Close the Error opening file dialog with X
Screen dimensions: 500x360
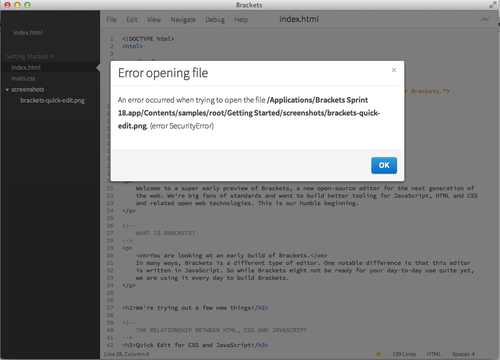pos(394,70)
